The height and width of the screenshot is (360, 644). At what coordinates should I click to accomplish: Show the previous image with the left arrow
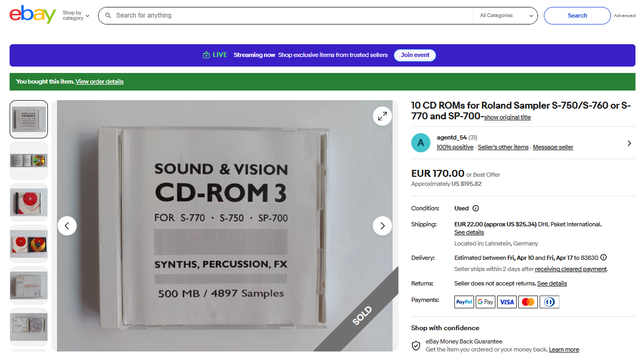(x=67, y=226)
